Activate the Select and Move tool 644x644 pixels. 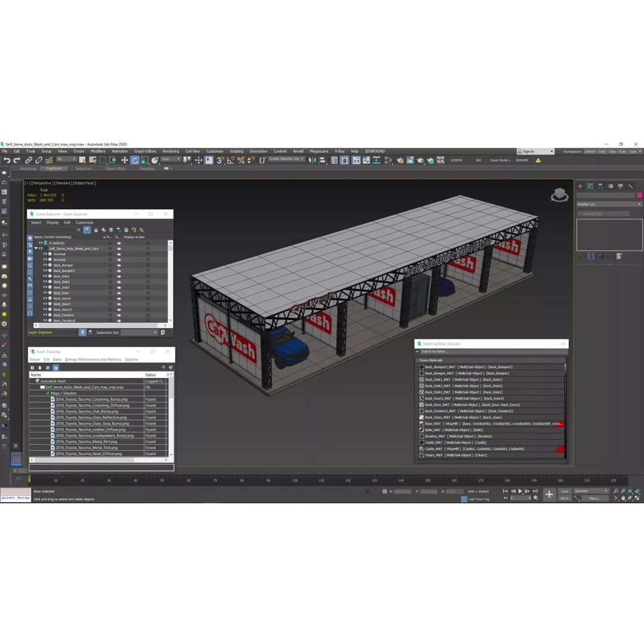(125, 160)
